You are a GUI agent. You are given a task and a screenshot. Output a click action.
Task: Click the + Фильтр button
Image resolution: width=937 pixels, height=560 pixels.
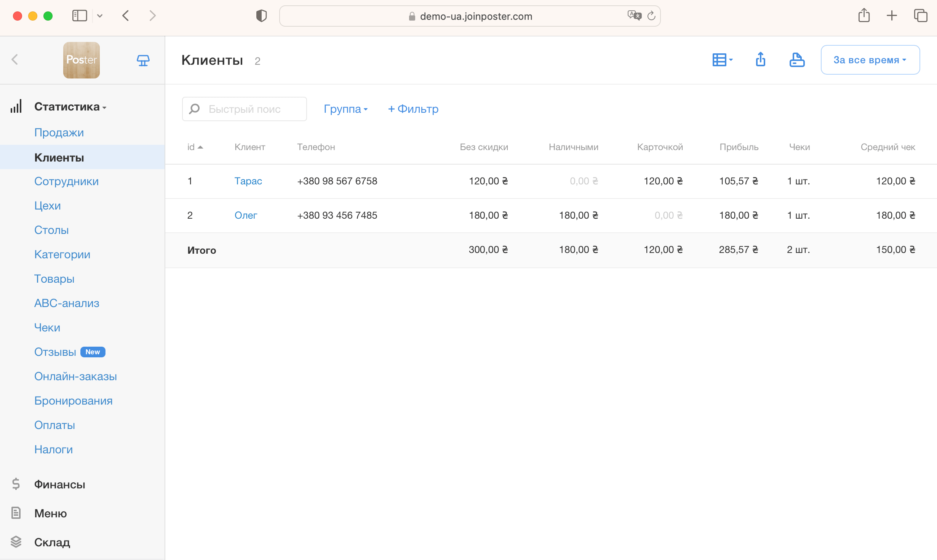coord(413,109)
